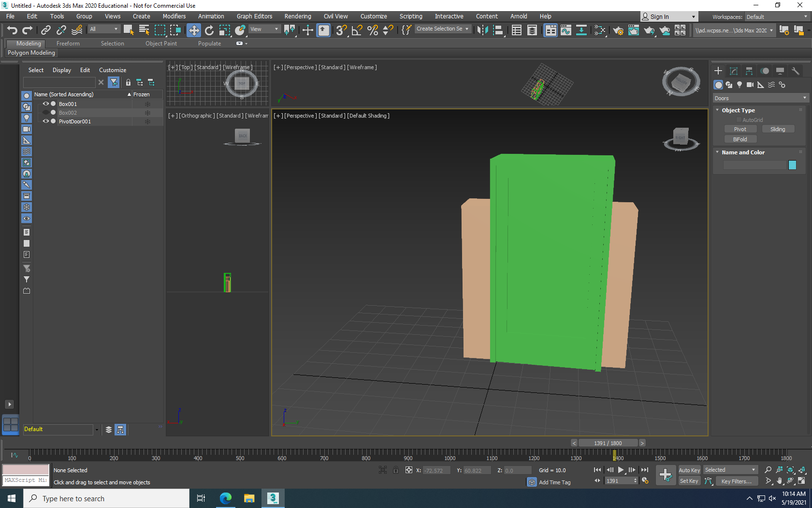812x508 pixels.
Task: Select the Cameras creation category icon
Action: click(x=750, y=85)
